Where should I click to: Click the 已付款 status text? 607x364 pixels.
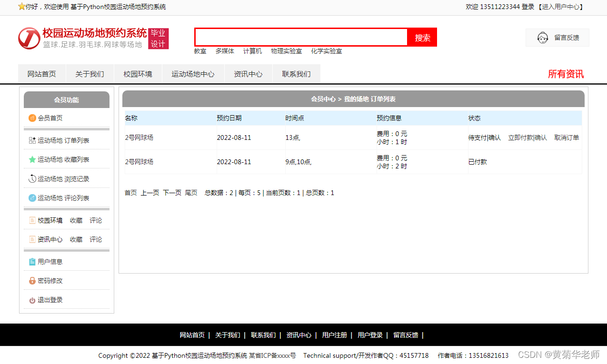[478, 162]
